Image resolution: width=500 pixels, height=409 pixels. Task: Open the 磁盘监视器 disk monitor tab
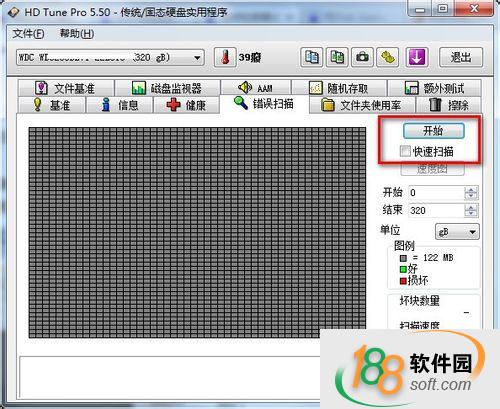[167, 88]
